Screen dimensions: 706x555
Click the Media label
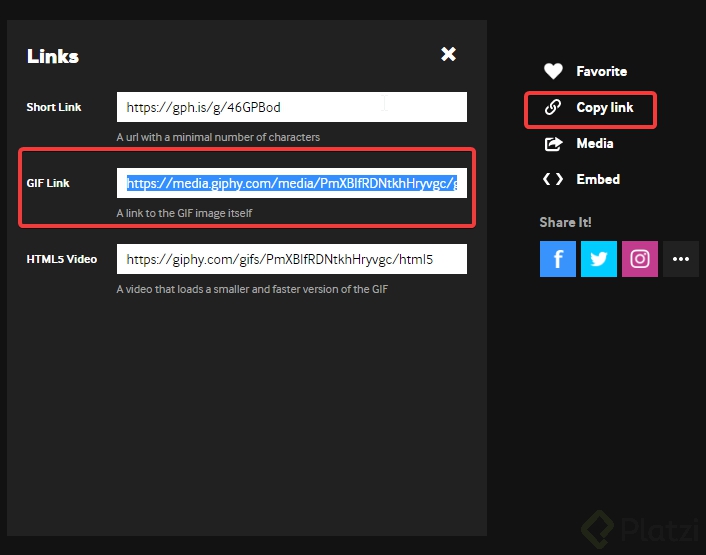(x=595, y=144)
